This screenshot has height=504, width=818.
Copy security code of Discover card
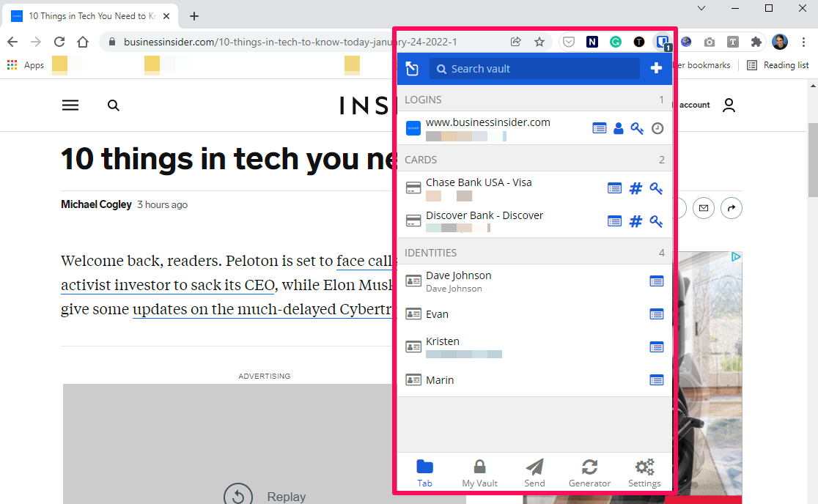(656, 221)
